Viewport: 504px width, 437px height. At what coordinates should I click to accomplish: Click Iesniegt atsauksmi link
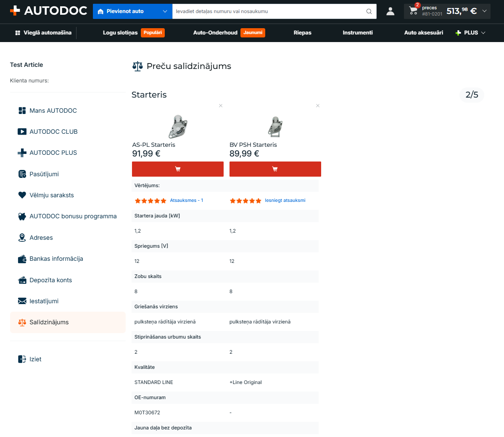(x=285, y=200)
